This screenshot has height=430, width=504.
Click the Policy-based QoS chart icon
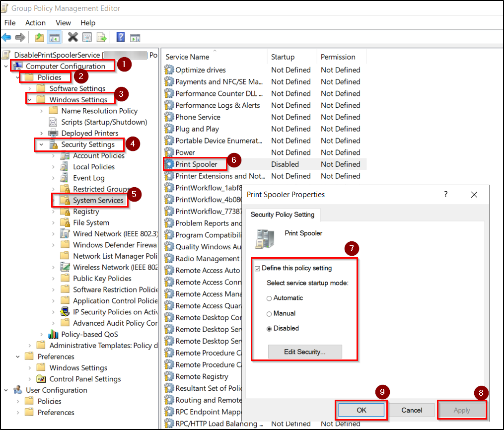click(53, 334)
